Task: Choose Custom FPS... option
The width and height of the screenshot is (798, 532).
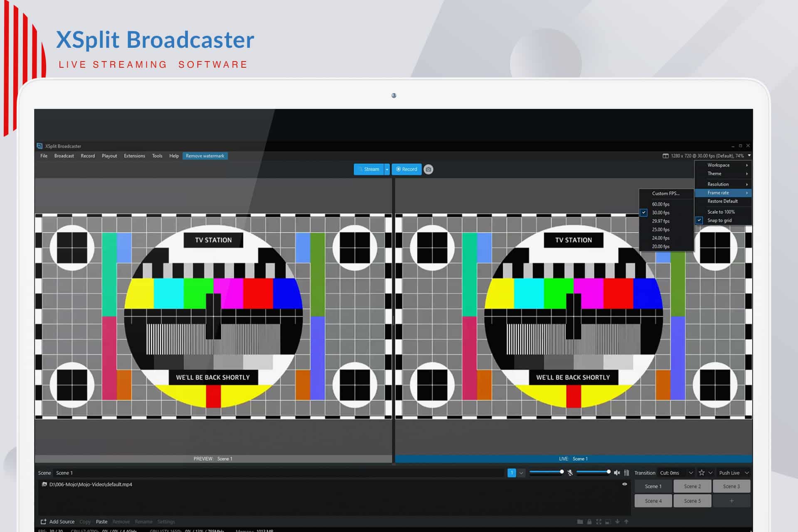Action: [x=666, y=193]
